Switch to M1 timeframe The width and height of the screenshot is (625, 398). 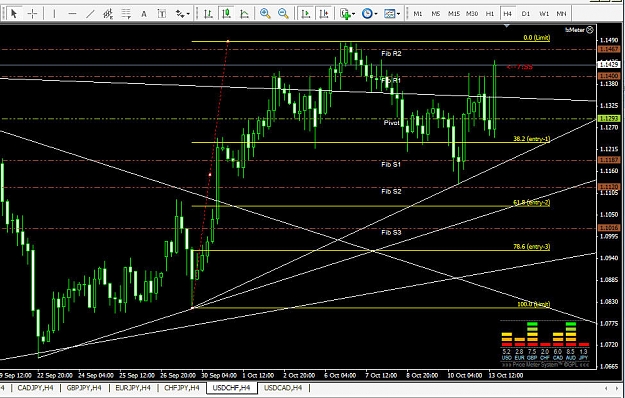(x=418, y=14)
